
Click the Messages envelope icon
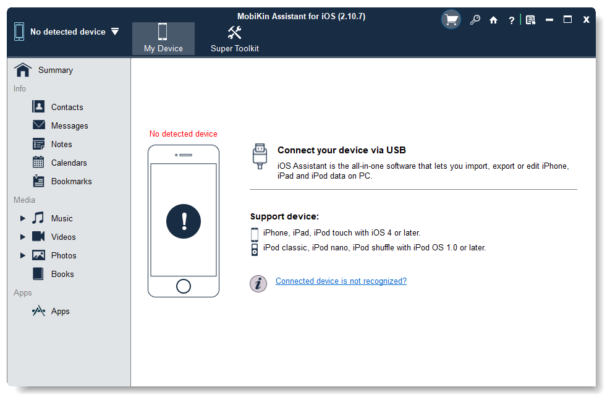(x=39, y=125)
